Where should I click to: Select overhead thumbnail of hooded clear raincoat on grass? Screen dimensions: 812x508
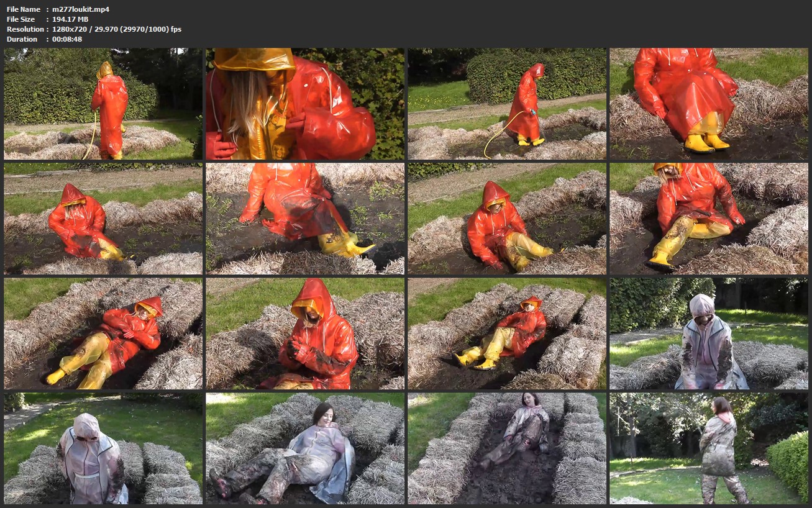tap(103, 448)
